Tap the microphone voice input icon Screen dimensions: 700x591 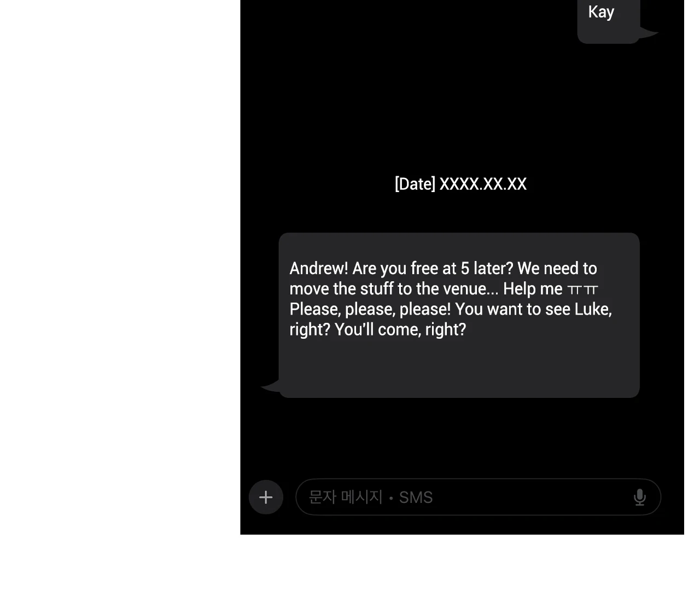639,497
